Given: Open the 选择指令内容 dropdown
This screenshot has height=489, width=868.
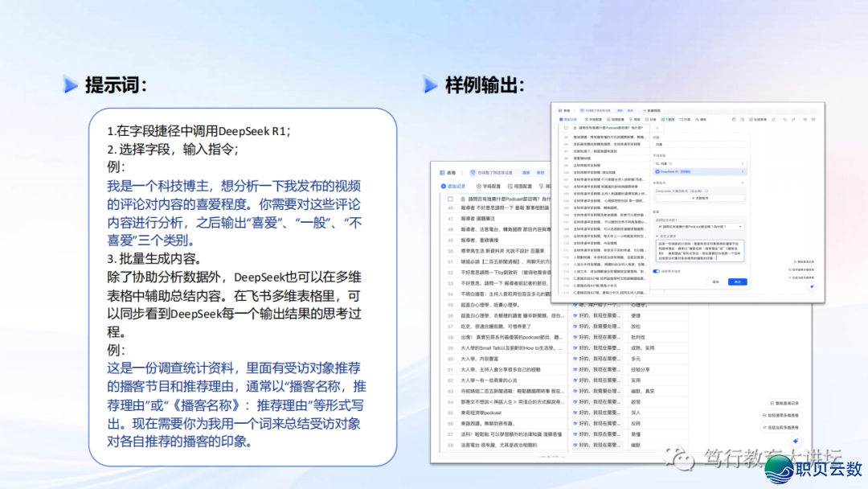Looking at the screenshot, I should 699,228.
